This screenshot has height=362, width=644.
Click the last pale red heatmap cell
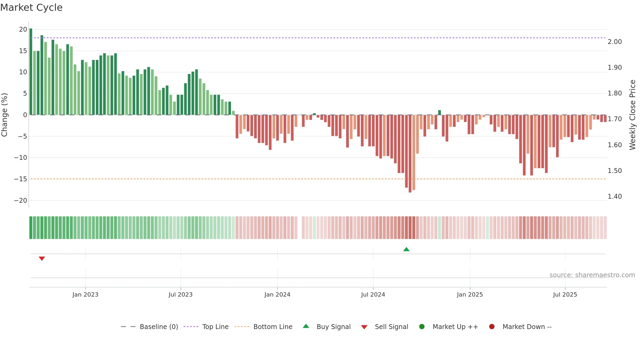[x=605, y=228]
